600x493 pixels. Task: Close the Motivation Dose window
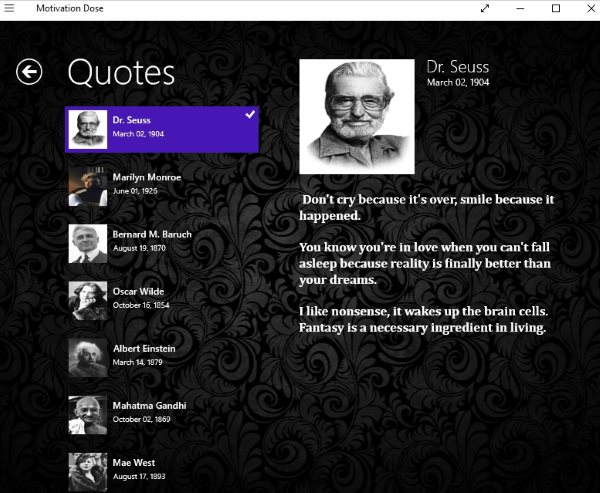591,8
